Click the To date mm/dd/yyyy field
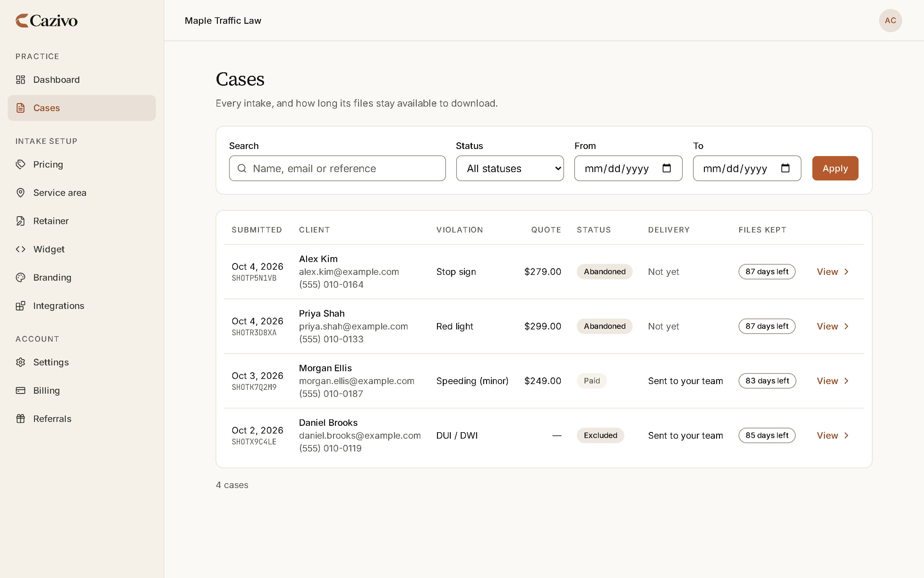The height and width of the screenshot is (578, 924). click(747, 168)
